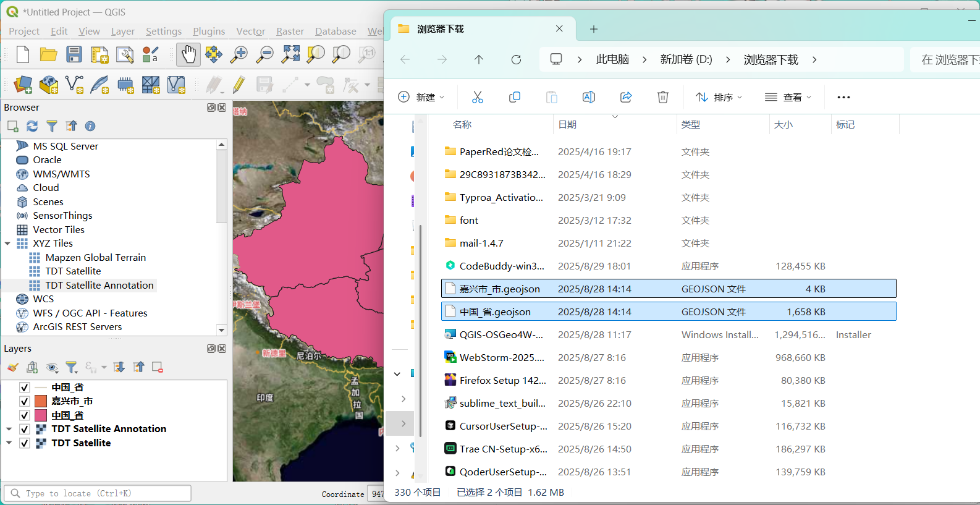Screen dimensions: 980x505
Task: Refresh the QGIS Browser panel
Action: click(x=32, y=126)
